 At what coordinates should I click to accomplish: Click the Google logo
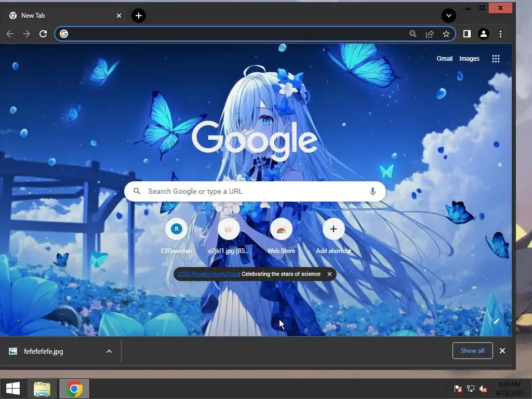(x=255, y=140)
